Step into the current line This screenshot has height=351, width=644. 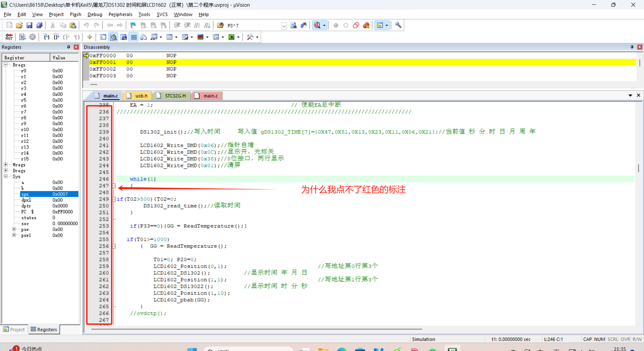[x=47, y=37]
